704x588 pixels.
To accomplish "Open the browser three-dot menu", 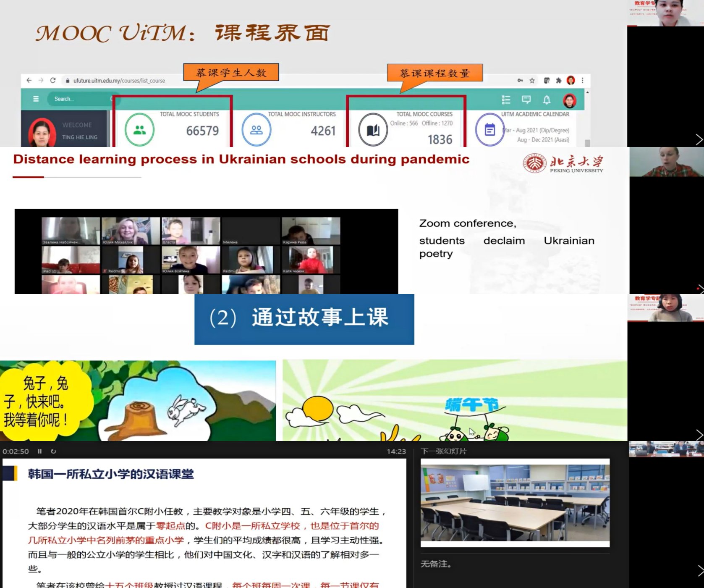I will tap(582, 80).
